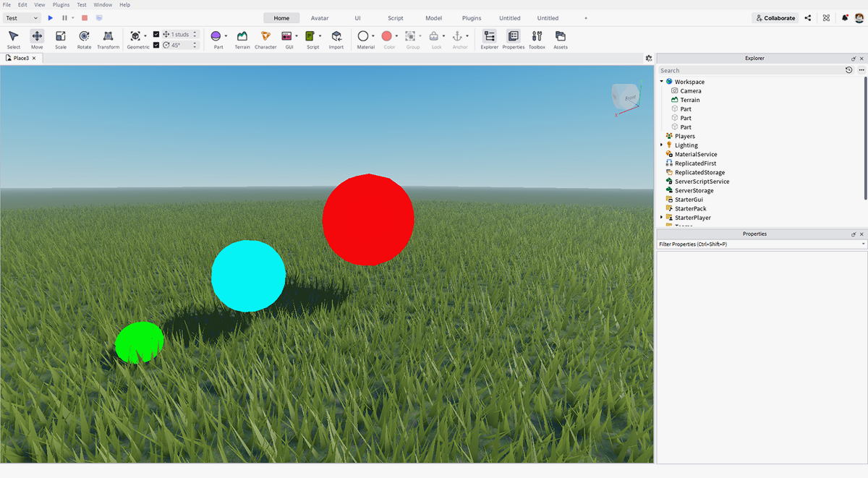Screen dimensions: 868x478
Task: Click the share icon beside Collaborate
Action: [x=808, y=18]
